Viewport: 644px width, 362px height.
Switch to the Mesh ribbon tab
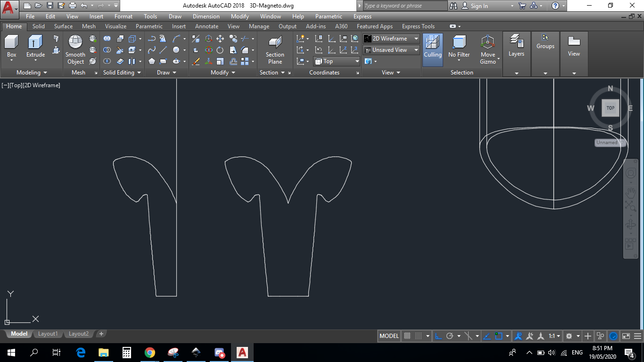point(89,26)
